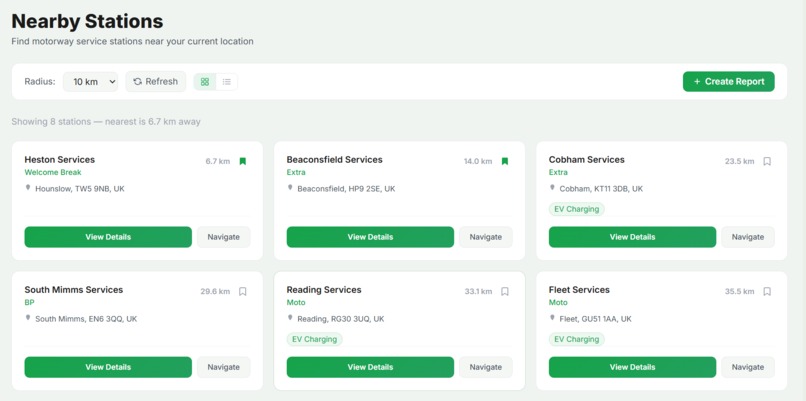Click Hounslow, TW5 9NB, UK address

(x=80, y=189)
